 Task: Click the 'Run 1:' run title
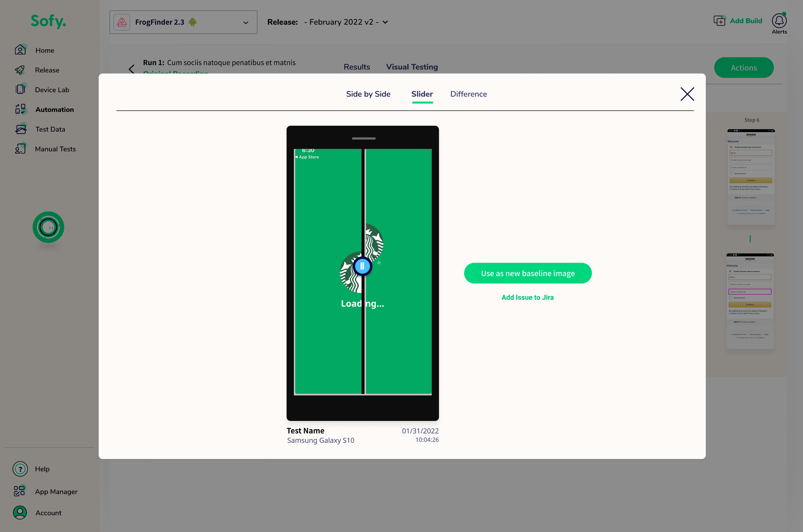153,62
